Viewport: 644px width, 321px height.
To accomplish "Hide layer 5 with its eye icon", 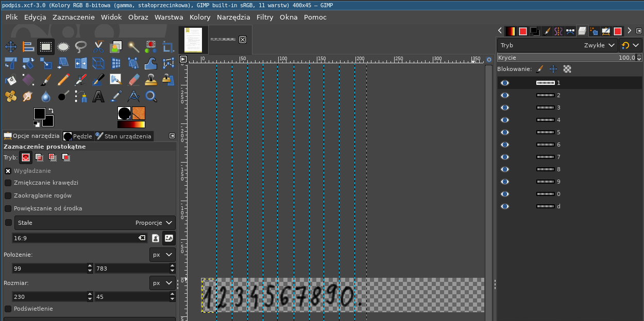I will coord(505,132).
